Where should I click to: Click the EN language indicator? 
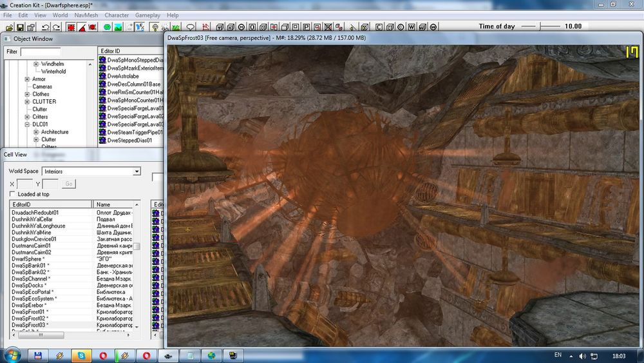[x=558, y=355]
